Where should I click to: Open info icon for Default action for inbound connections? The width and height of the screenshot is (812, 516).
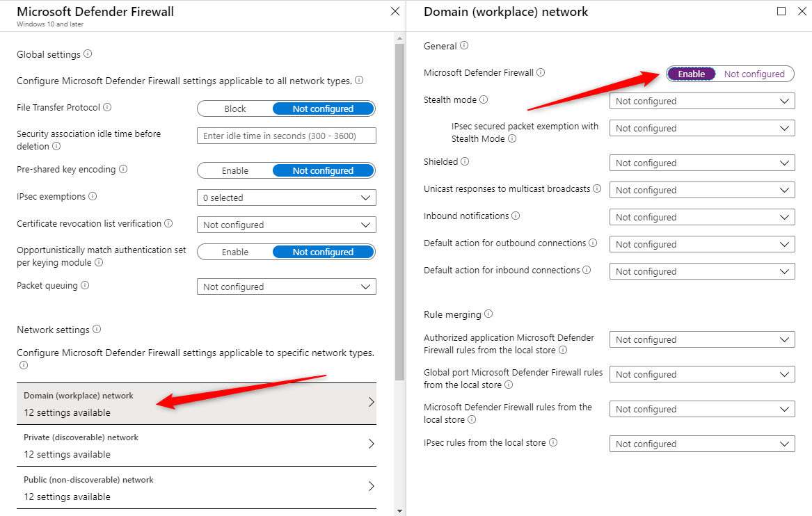coord(587,270)
